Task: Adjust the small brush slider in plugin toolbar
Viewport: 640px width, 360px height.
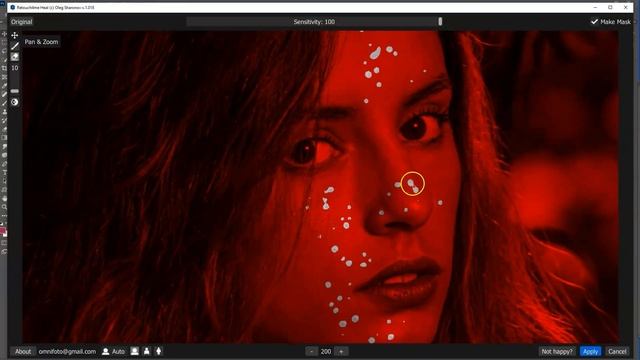Action: pyautogui.click(x=15, y=91)
